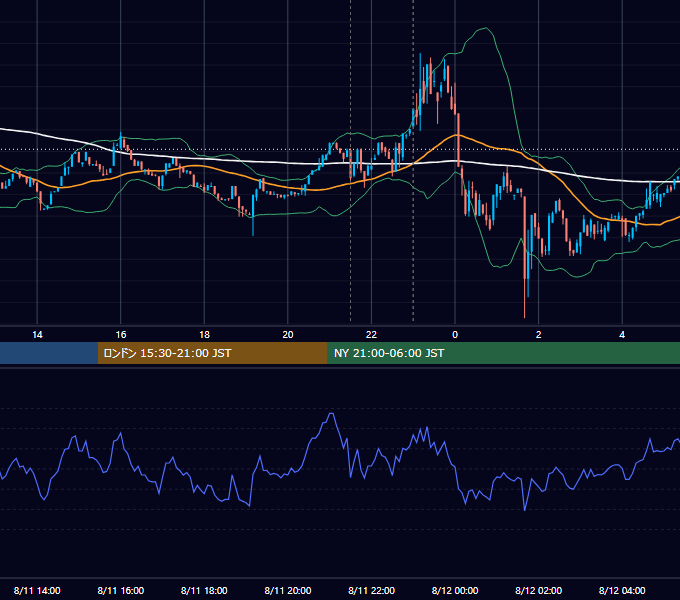The image size is (680, 600).
Task: Click hour label 4 on the price chart axis
Action: click(x=622, y=335)
